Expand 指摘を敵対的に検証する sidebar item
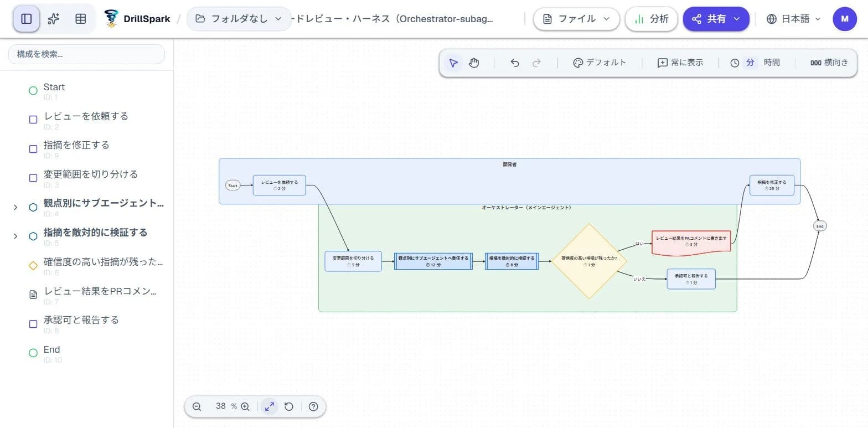The height and width of the screenshot is (428, 868). 15,236
